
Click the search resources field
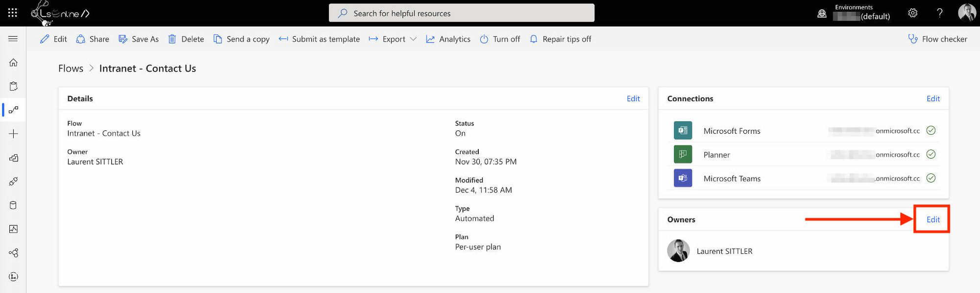click(462, 13)
